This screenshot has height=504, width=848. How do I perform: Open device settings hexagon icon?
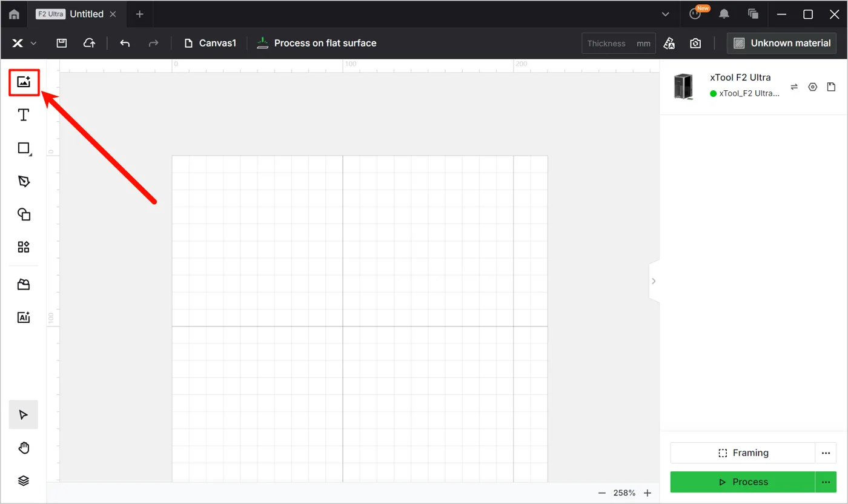pyautogui.click(x=813, y=87)
